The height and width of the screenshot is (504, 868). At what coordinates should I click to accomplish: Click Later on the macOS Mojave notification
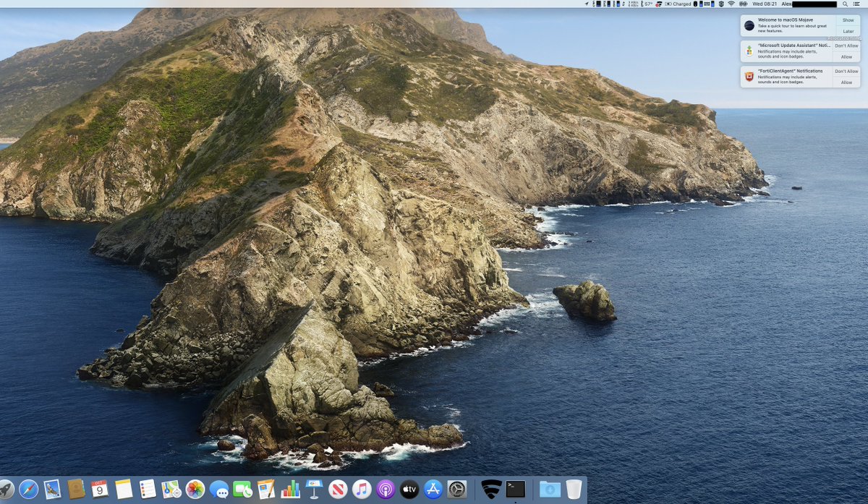tap(848, 31)
